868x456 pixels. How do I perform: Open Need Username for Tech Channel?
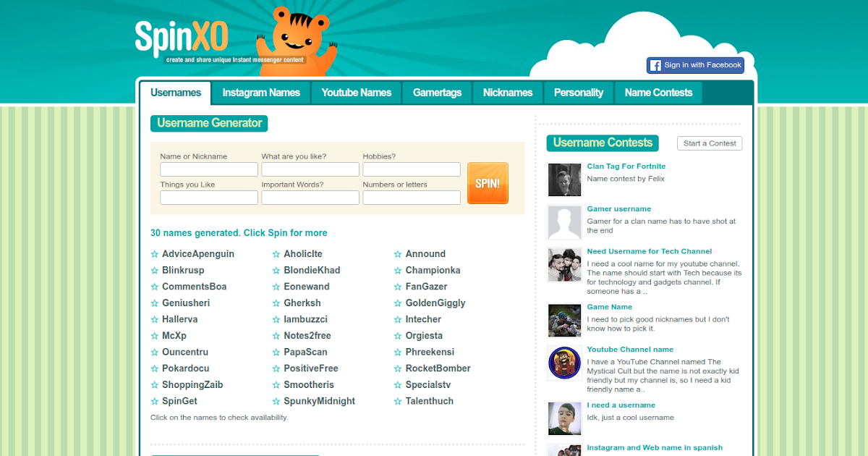[x=650, y=252]
